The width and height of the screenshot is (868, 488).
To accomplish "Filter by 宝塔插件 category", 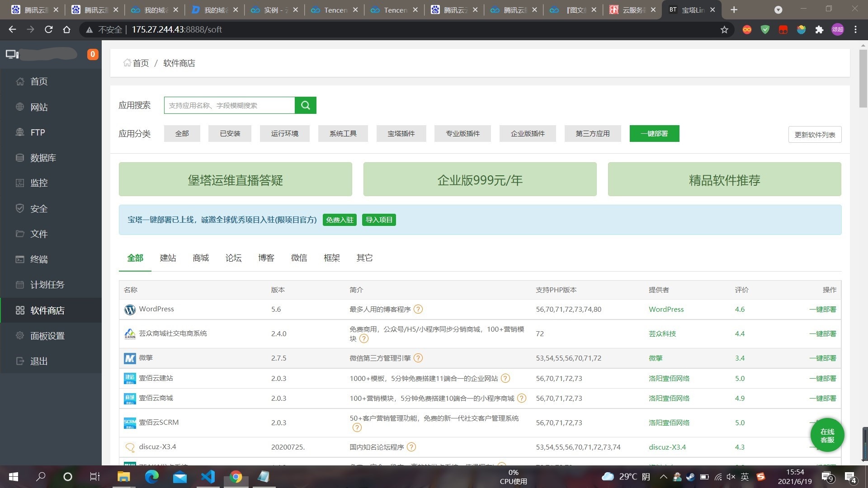I will point(401,134).
